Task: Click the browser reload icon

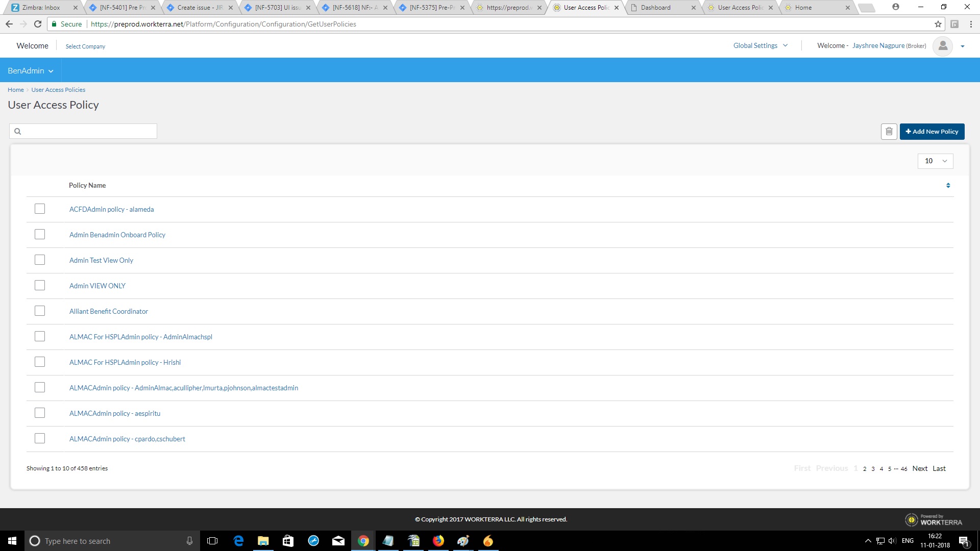Action: (x=38, y=24)
